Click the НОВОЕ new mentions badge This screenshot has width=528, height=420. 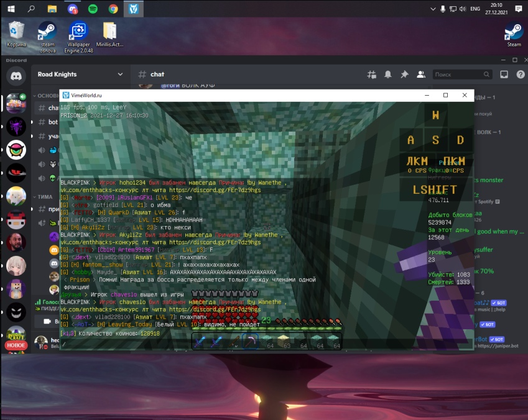point(16,345)
